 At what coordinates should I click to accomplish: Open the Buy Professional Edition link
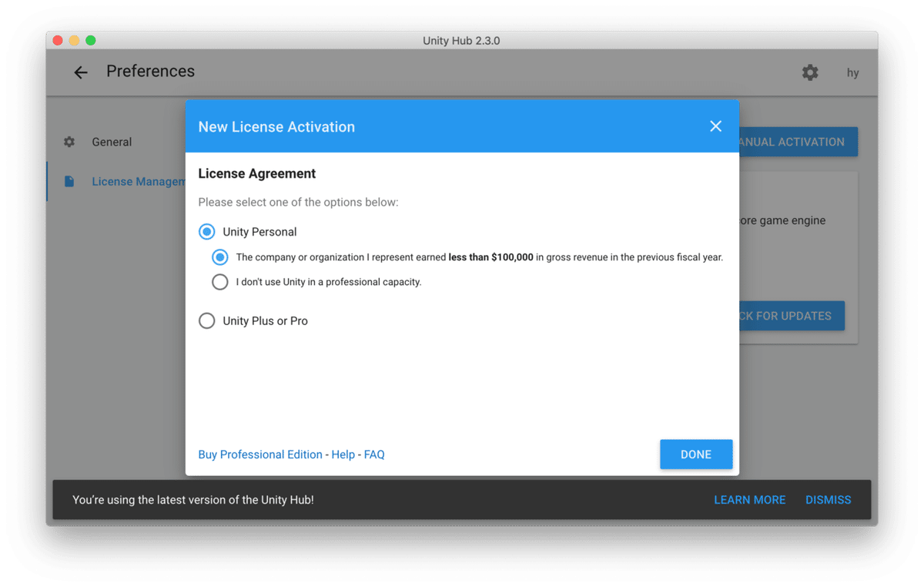coord(260,455)
